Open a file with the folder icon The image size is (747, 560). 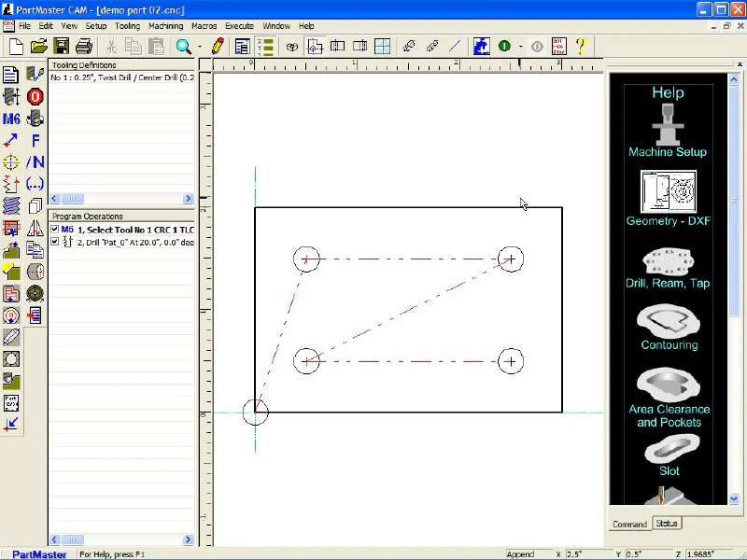coord(39,46)
